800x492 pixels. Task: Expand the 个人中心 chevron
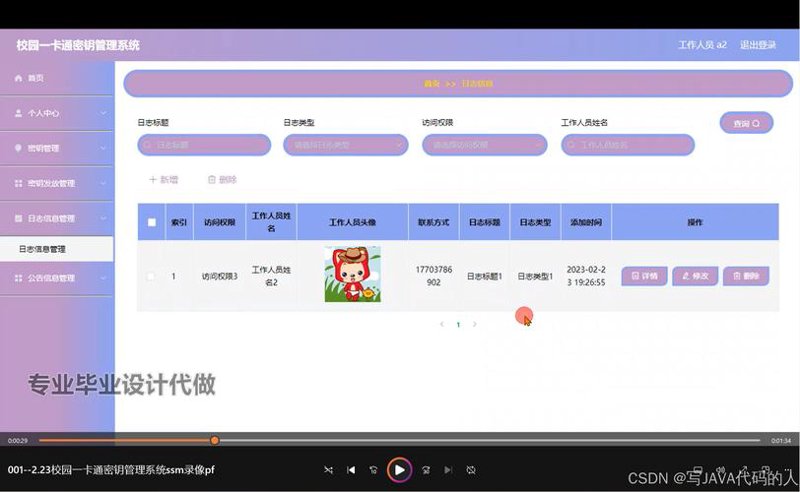click(x=103, y=113)
